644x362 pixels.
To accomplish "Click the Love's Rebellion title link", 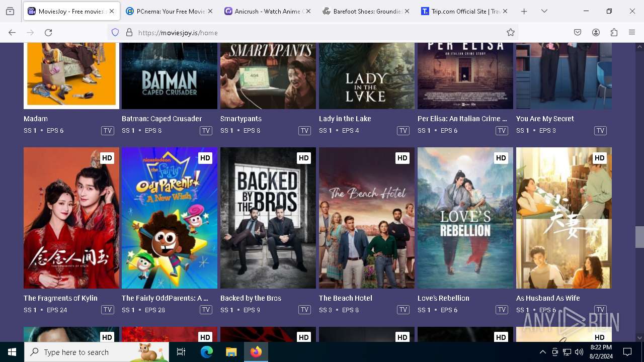I will (443, 298).
